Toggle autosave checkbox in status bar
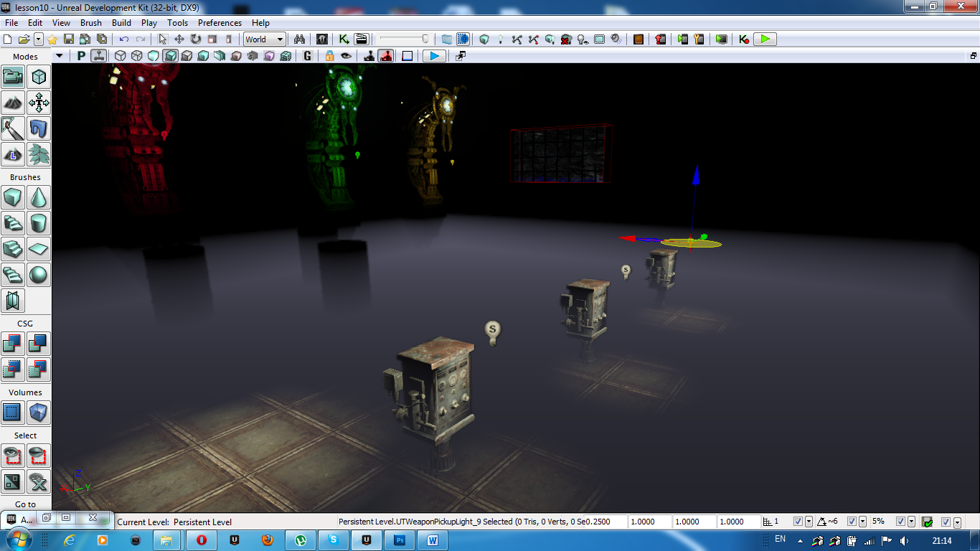Screen dimensions: 980x551 coord(946,522)
